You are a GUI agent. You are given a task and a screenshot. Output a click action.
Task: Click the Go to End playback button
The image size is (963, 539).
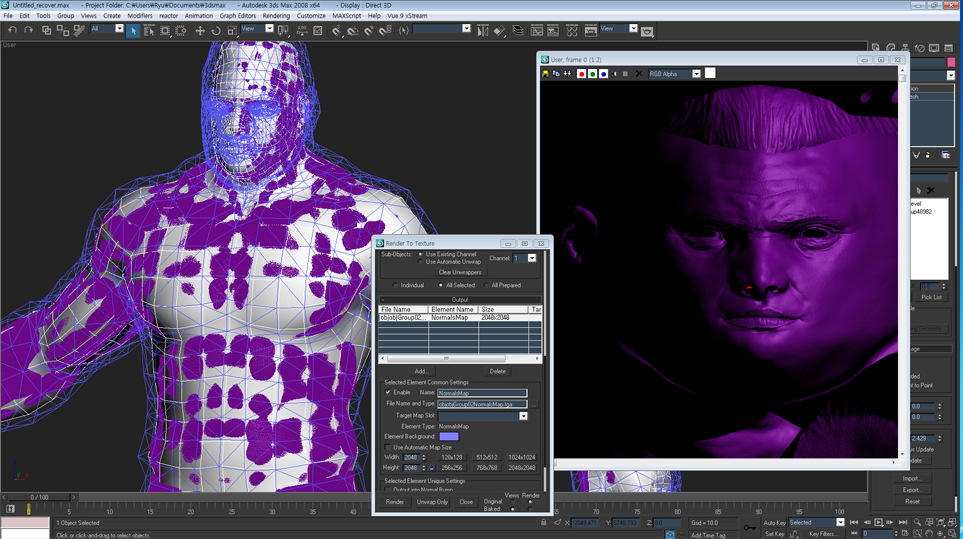(903, 522)
